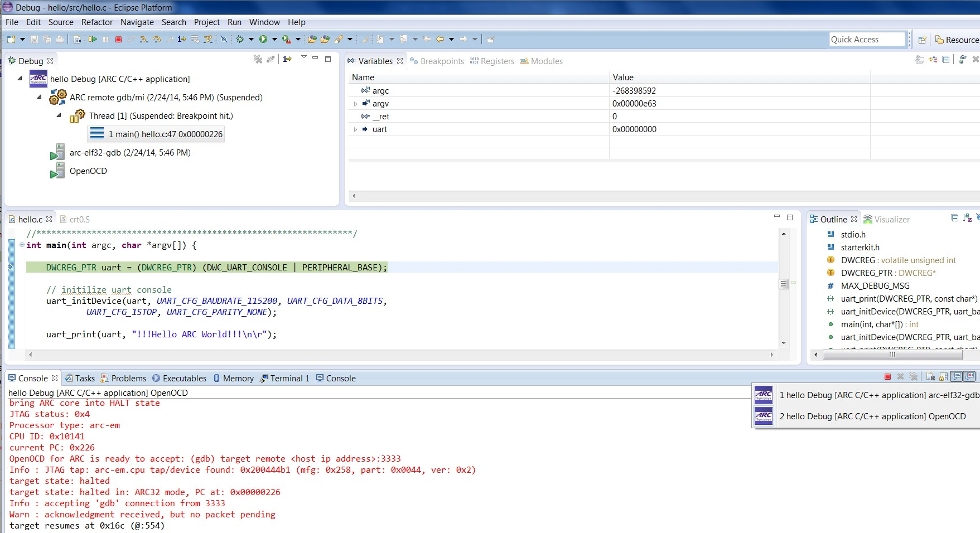This screenshot has height=533, width=980.
Task: Click the green Run icon in the toolbar
Action: coord(263,39)
